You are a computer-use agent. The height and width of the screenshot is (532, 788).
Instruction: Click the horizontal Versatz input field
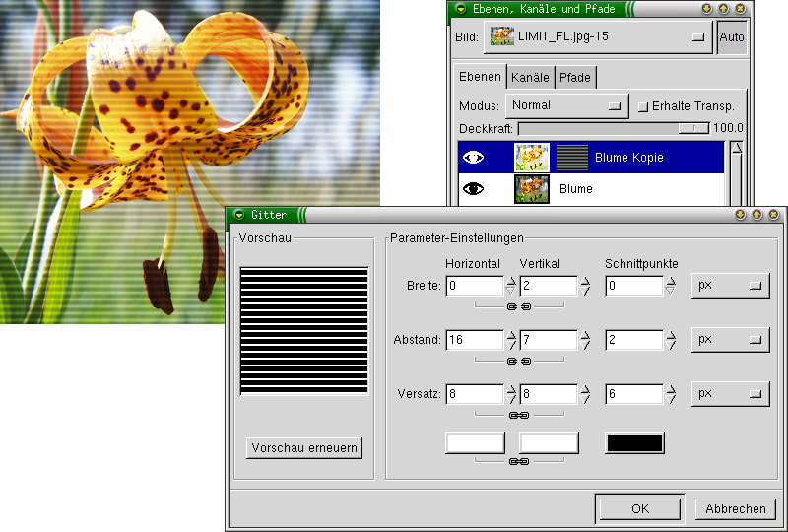coord(475,394)
